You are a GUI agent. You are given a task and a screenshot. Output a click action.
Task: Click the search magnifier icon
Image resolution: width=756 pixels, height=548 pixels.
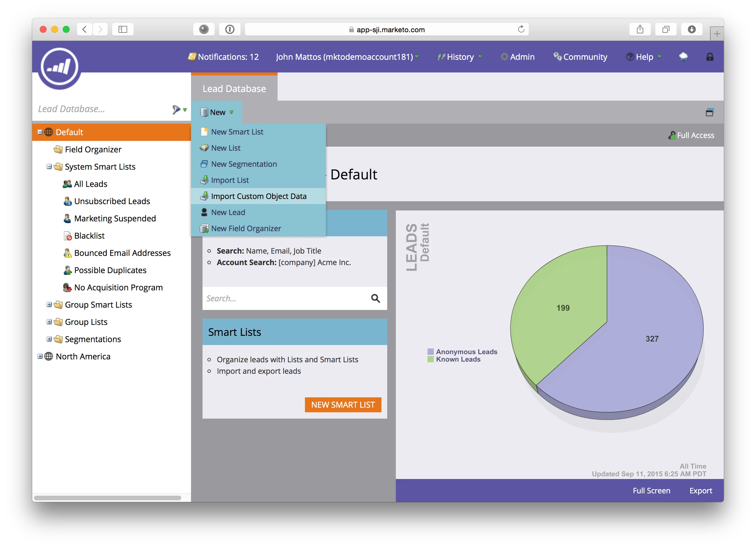375,298
